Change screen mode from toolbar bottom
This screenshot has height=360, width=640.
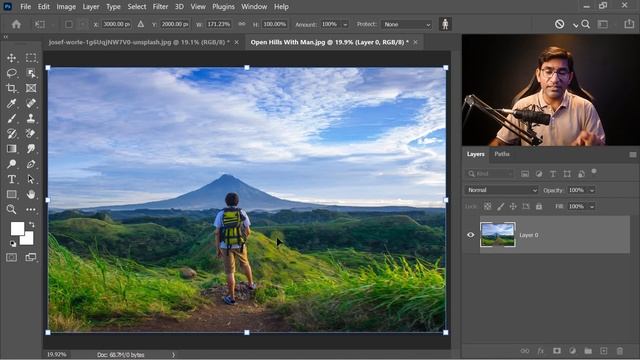[x=31, y=257]
